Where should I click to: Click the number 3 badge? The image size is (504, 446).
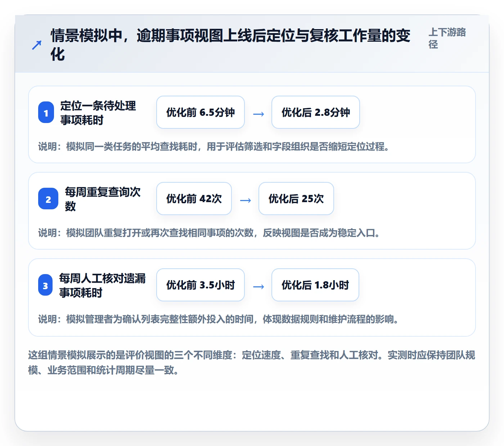pyautogui.click(x=45, y=285)
